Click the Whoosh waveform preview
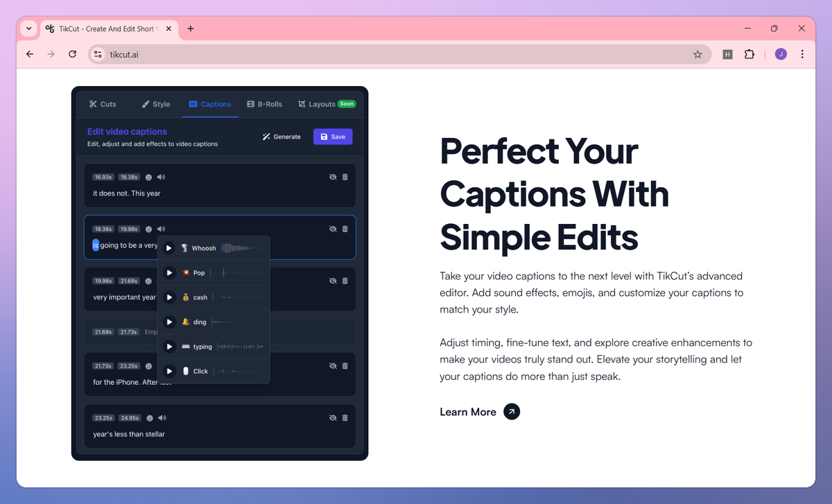832x504 pixels. (x=243, y=248)
